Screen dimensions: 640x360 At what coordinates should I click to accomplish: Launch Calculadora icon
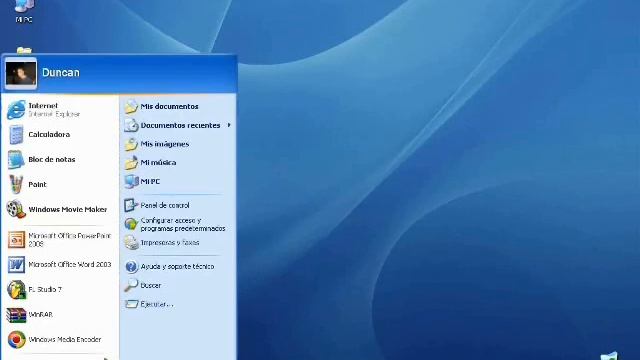pyautogui.click(x=16, y=135)
